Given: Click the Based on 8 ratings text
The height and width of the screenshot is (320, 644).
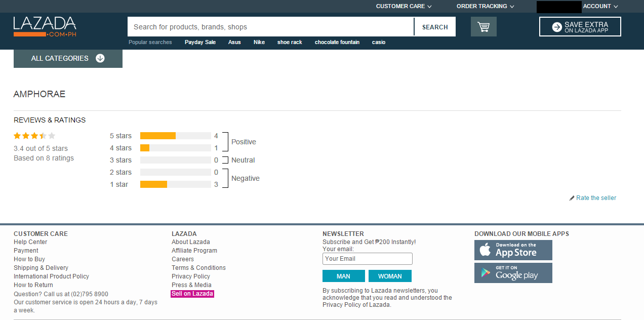Looking at the screenshot, I should pos(44,158).
